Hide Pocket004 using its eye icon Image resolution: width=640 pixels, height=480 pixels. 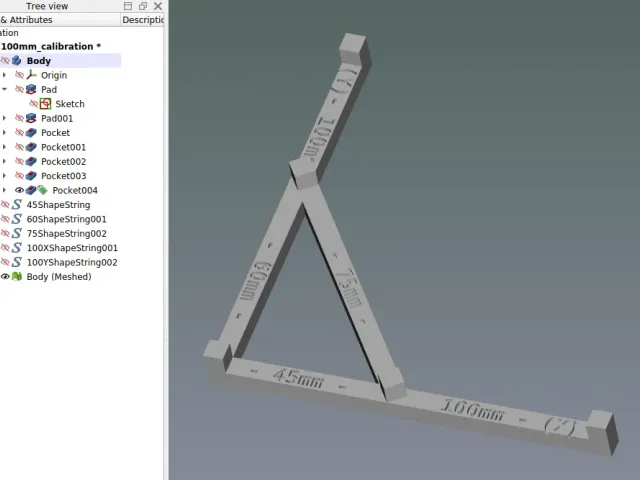click(19, 190)
